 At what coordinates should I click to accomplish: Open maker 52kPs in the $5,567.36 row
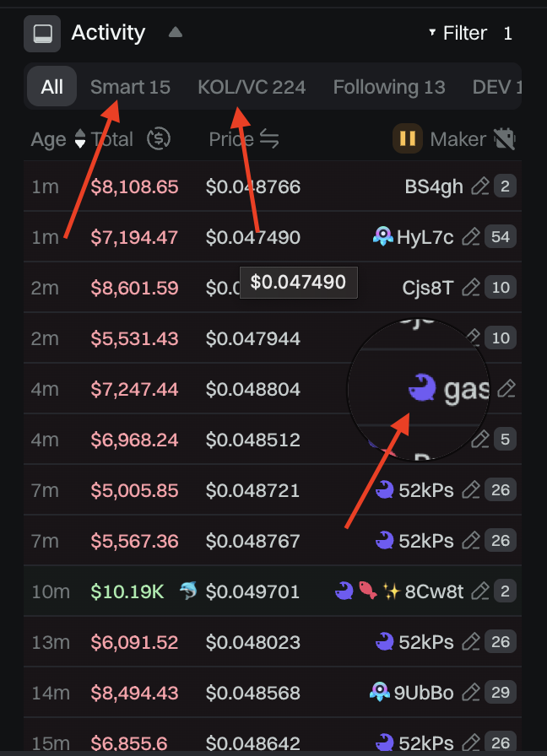coord(426,541)
